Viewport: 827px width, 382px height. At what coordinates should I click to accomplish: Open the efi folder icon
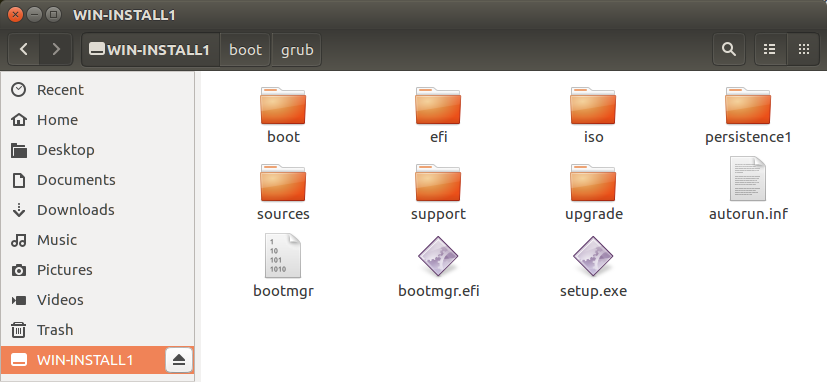coord(438,106)
